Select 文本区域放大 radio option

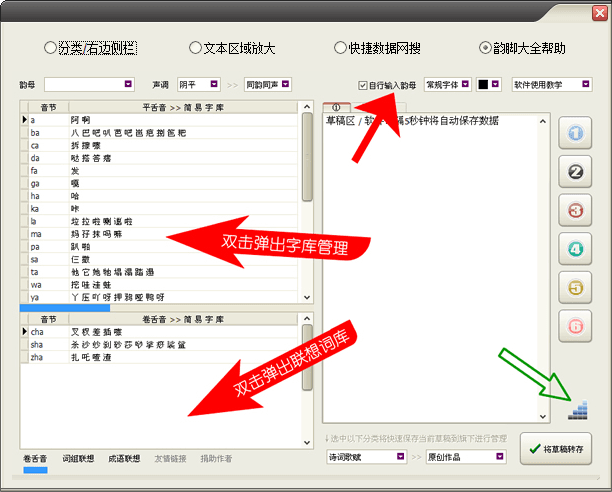coord(232,48)
